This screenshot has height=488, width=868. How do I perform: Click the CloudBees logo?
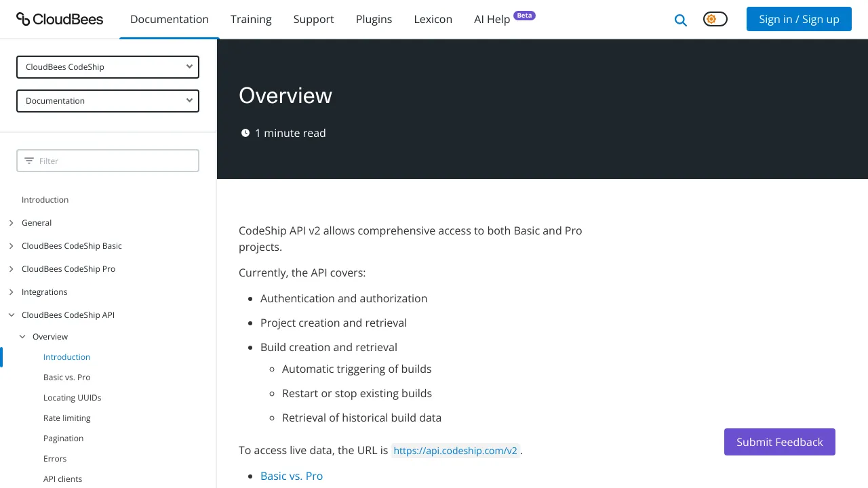[60, 19]
